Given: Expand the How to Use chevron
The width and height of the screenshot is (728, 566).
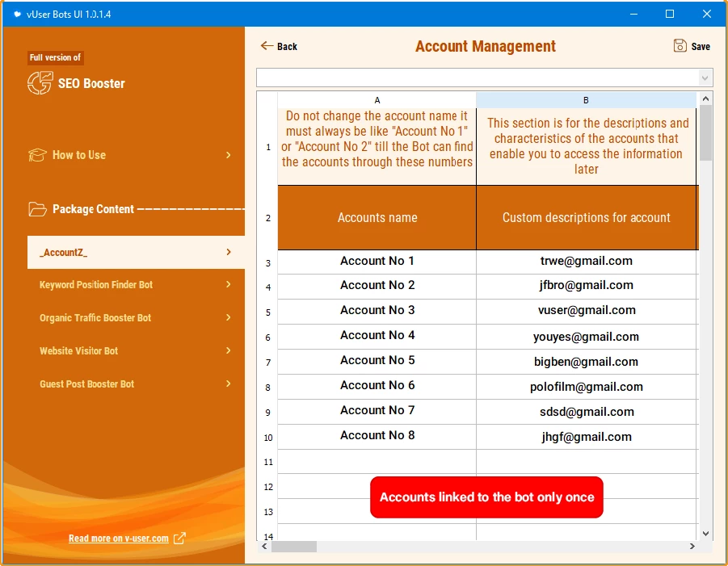Looking at the screenshot, I should (229, 155).
